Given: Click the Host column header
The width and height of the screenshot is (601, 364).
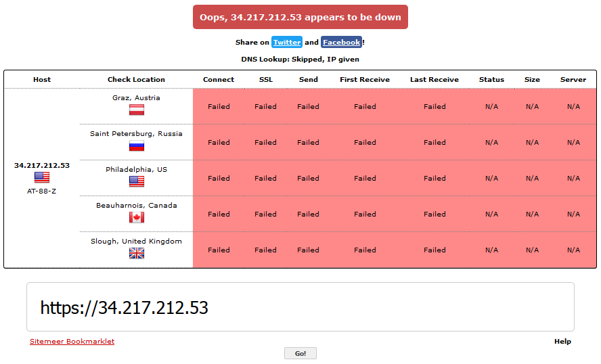Looking at the screenshot, I should click(x=42, y=79).
